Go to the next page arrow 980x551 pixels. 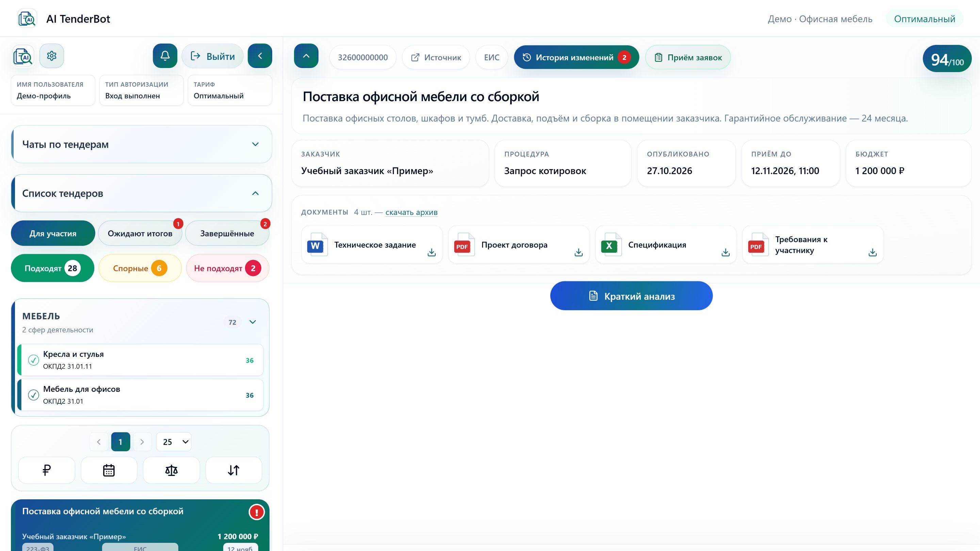point(142,441)
